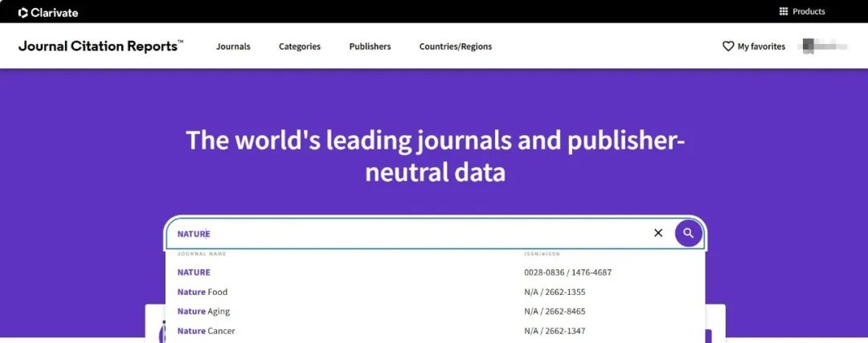Click ISSN N/A / 2662-1355
Screen dimensions: 868x343
click(555, 292)
